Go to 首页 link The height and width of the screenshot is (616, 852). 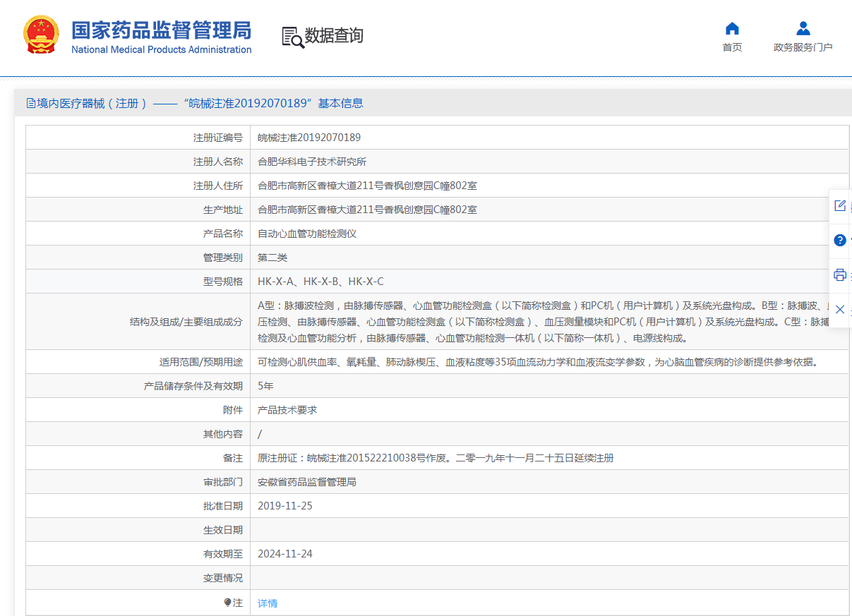[732, 47]
